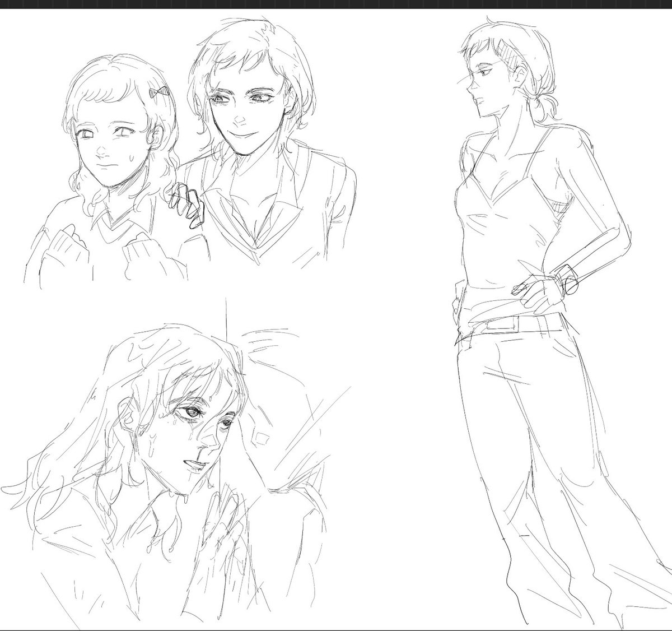
Task: Click the belt buckle on the standing figure
Action: (x=503, y=324)
